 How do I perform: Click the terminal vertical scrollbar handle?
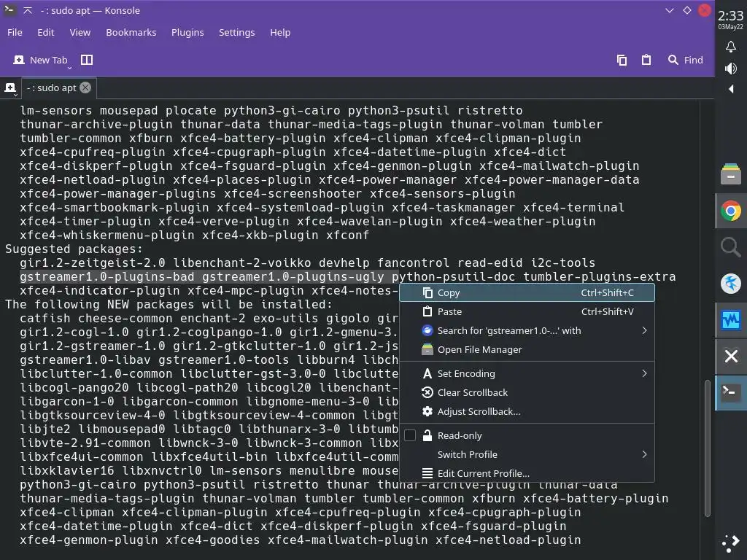[x=708, y=448]
